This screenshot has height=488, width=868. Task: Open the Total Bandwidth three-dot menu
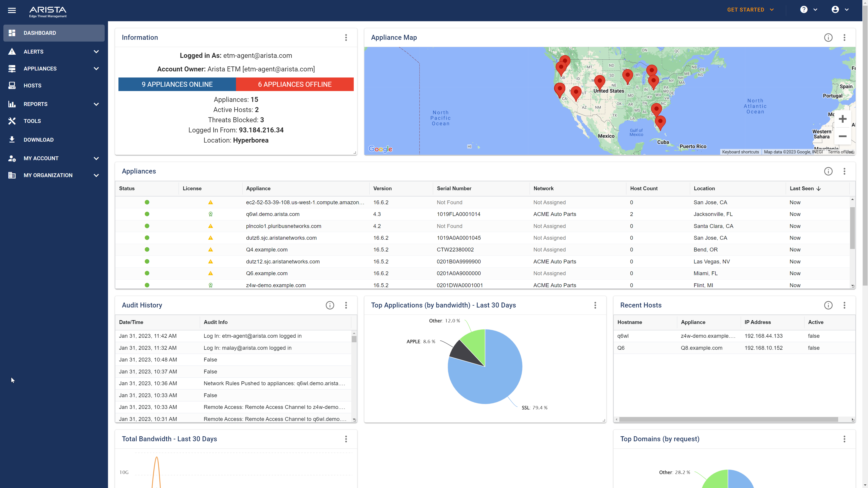point(346,439)
